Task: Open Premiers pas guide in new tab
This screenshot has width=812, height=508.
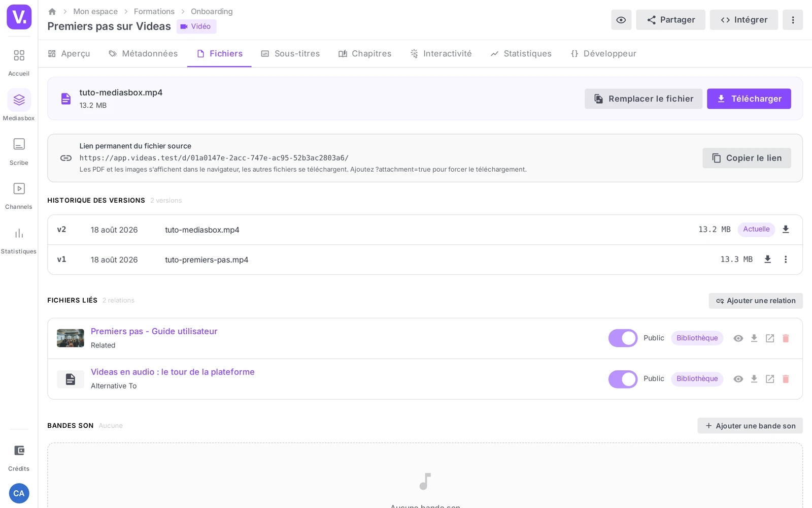Action: [770, 338]
